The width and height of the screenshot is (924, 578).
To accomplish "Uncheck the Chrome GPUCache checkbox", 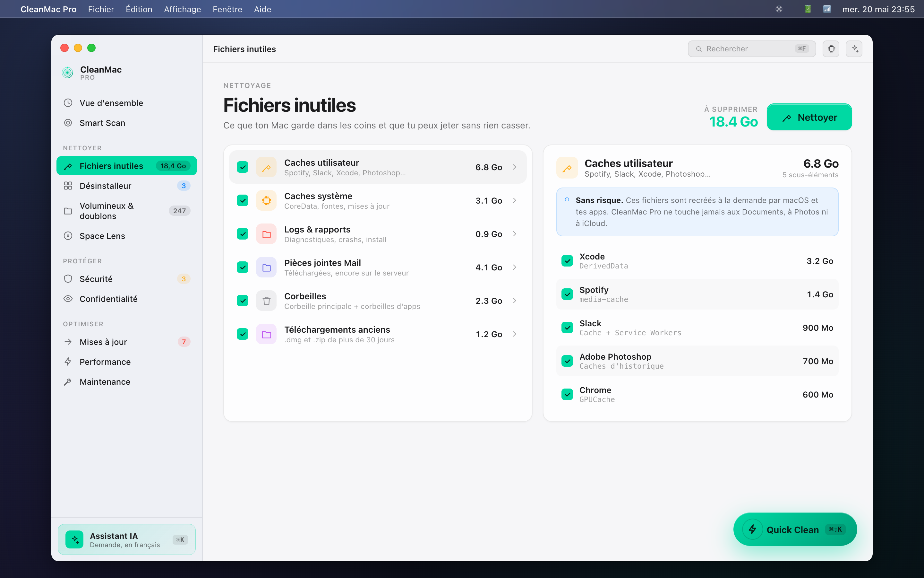I will (x=567, y=395).
